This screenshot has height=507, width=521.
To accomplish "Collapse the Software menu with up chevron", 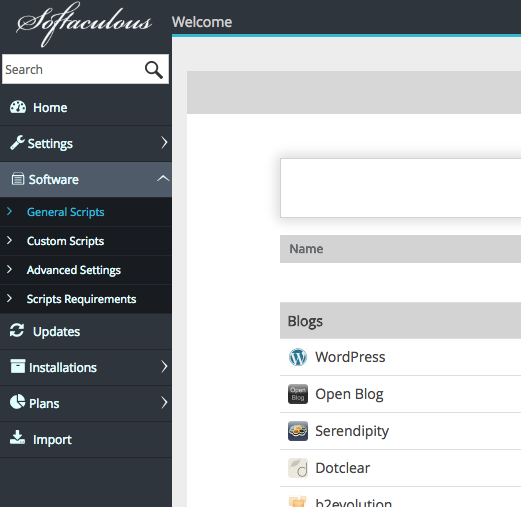I will tap(163, 178).
